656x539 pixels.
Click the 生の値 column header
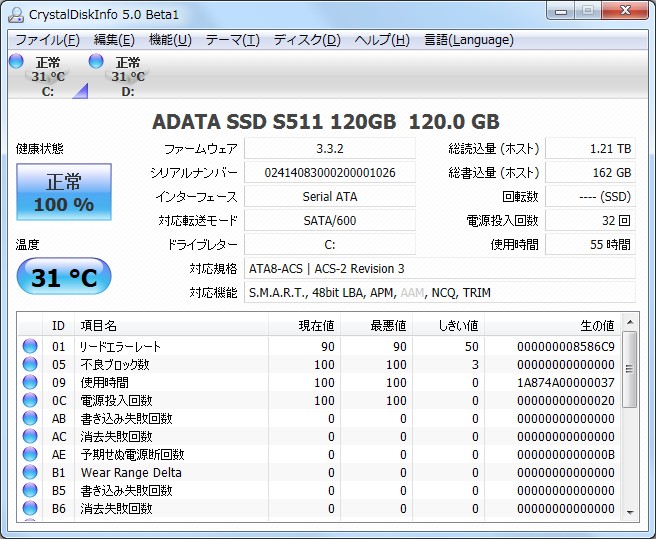tap(552, 325)
